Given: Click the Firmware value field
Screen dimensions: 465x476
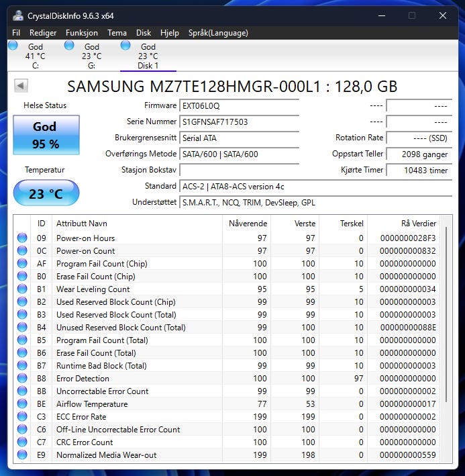Looking at the screenshot, I should [239, 105].
